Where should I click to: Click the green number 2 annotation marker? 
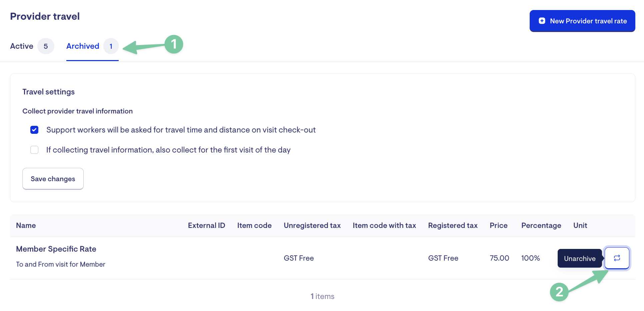(559, 292)
